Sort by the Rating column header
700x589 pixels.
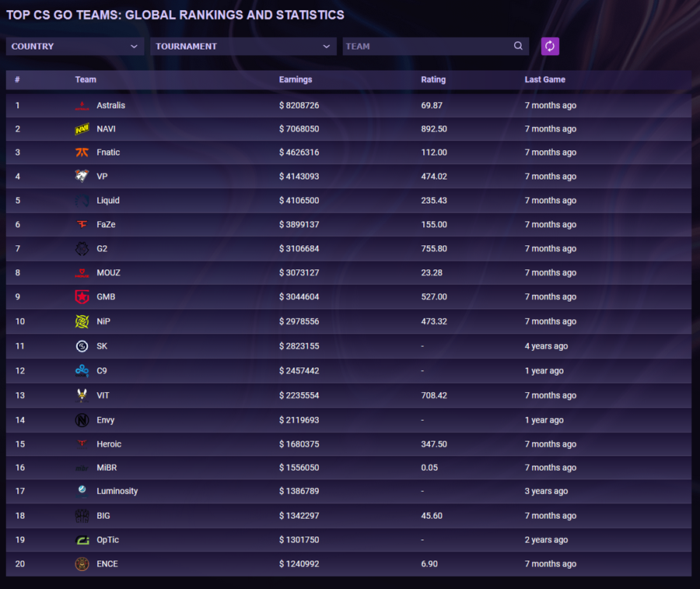click(433, 79)
